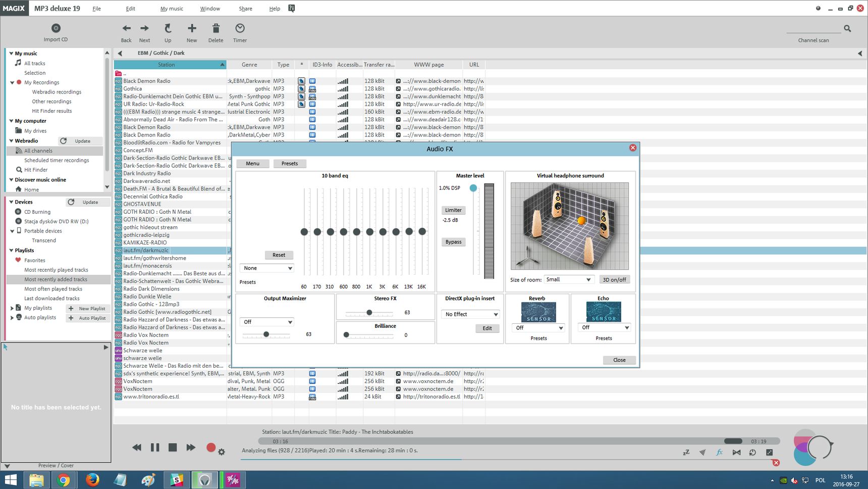Click the Next arrow in toolbar
Screen dimensions: 868x489
click(x=144, y=28)
